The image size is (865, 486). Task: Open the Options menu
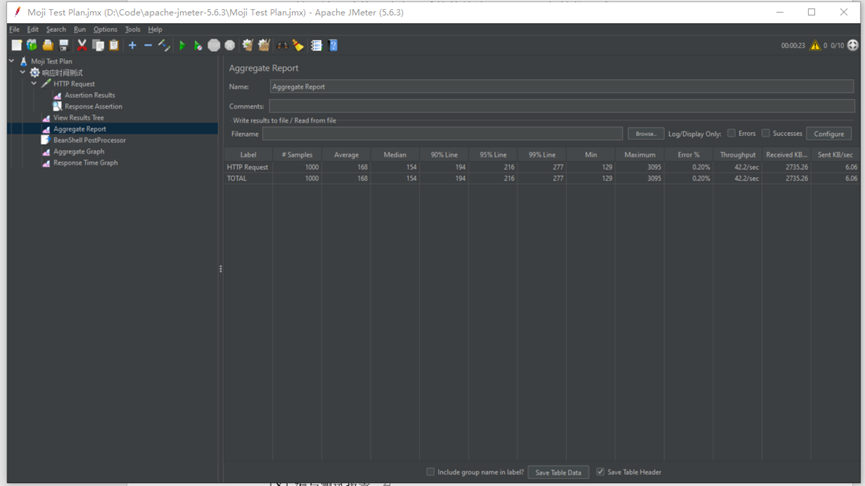105,29
